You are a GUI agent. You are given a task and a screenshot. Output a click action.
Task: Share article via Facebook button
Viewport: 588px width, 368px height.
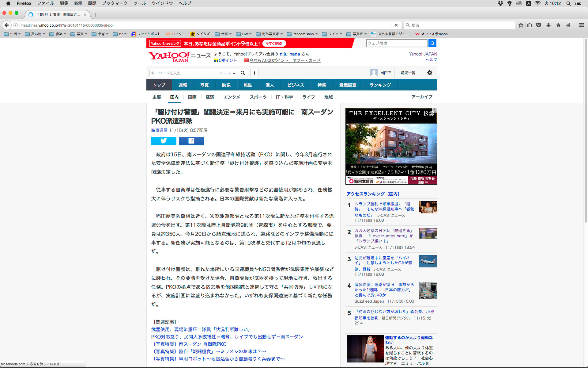coord(191,141)
